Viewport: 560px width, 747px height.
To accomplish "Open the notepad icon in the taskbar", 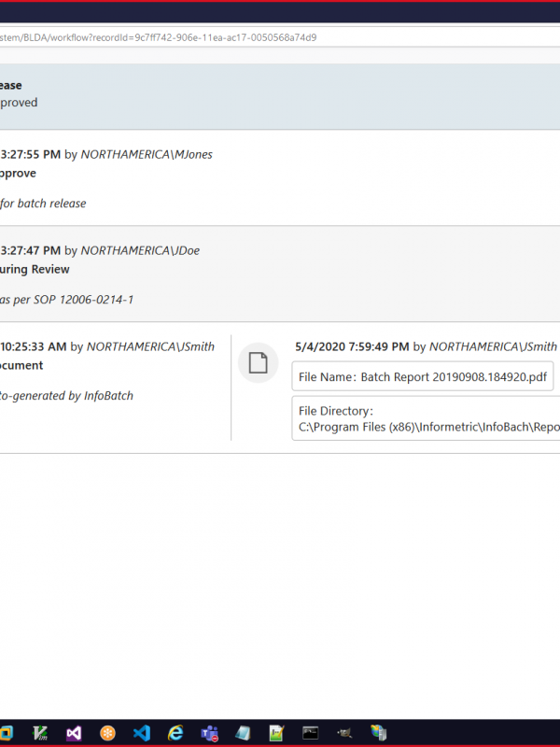I will coord(243,733).
